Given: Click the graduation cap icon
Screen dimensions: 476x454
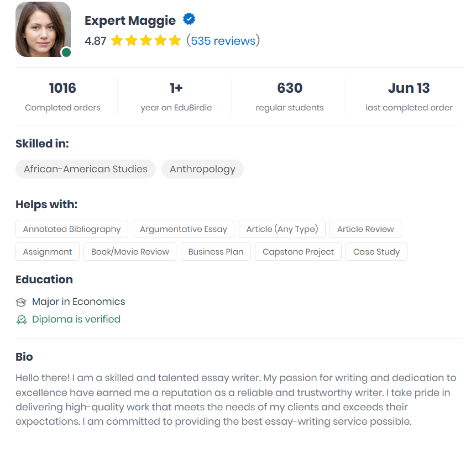Looking at the screenshot, I should point(21,302).
